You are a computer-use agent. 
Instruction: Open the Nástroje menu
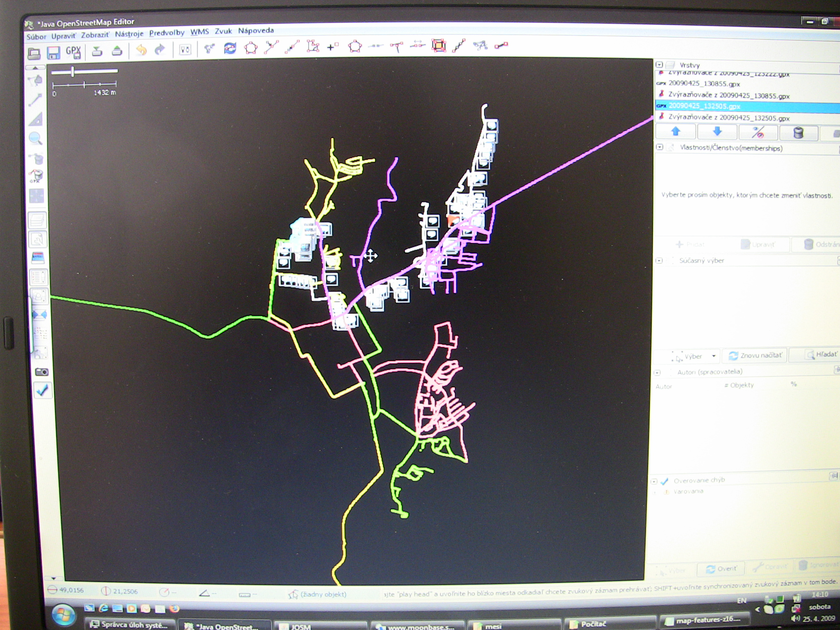coord(129,34)
